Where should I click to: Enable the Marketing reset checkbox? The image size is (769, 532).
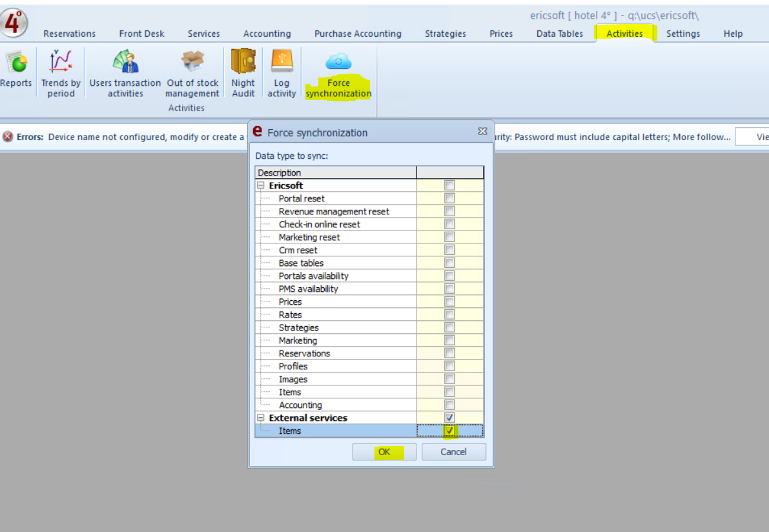449,237
